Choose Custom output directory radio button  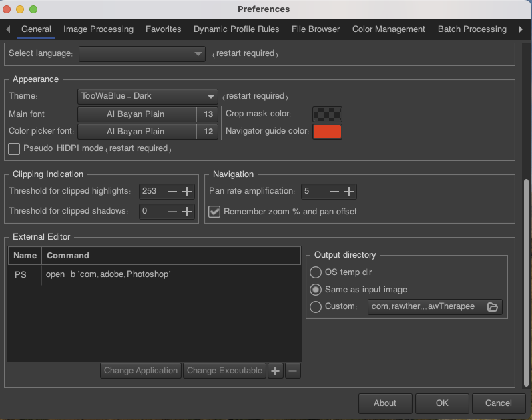tap(315, 307)
